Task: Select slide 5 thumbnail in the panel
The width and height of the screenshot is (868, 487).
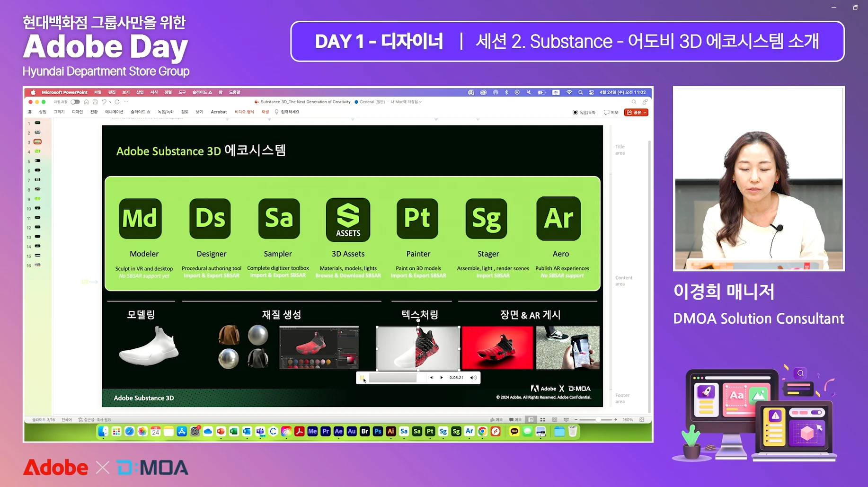Action: (x=37, y=161)
